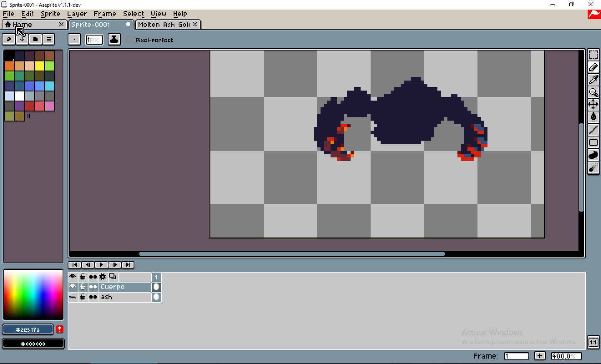Click the zoom 400.0% field

pyautogui.click(x=566, y=356)
